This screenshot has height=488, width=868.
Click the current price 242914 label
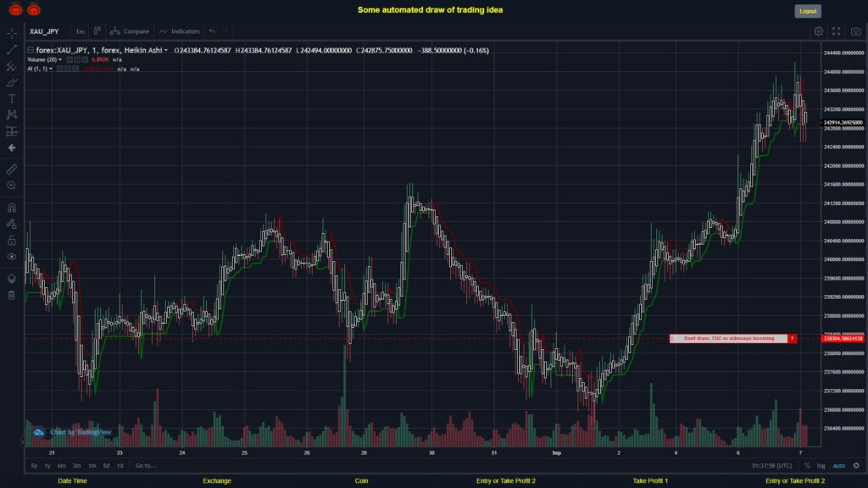[843, 122]
